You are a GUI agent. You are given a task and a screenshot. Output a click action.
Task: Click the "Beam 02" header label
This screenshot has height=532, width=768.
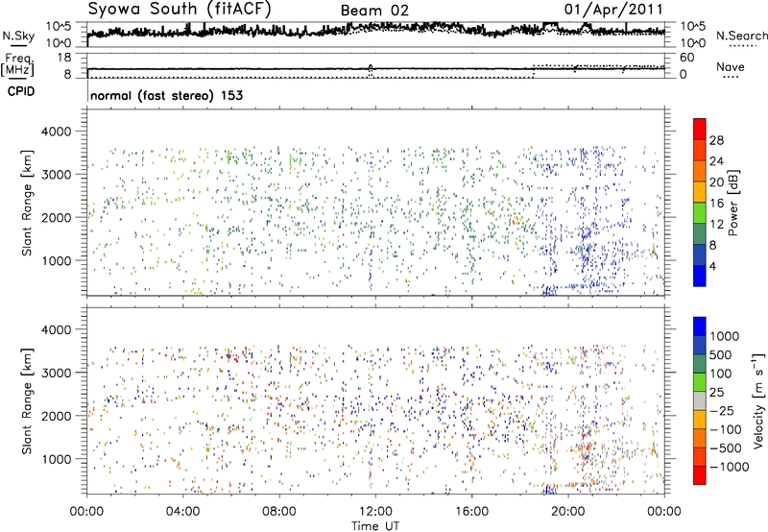(374, 11)
